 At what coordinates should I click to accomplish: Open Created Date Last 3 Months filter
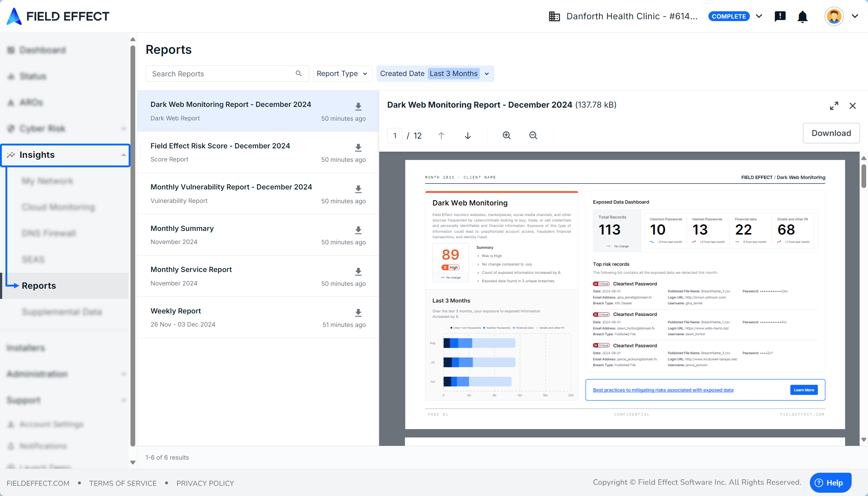pyautogui.click(x=435, y=74)
